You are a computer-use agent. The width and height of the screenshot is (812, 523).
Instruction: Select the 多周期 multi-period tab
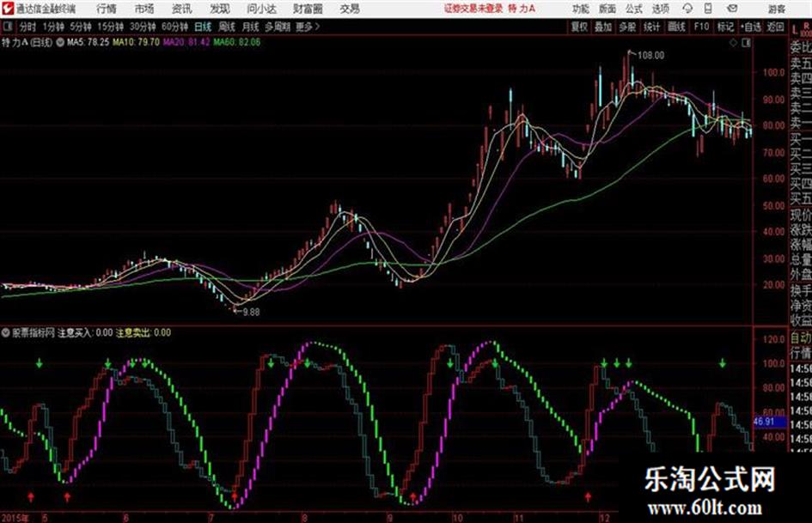(278, 27)
